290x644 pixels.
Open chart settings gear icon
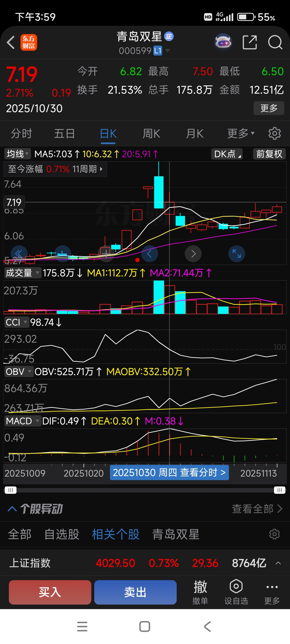[275, 133]
